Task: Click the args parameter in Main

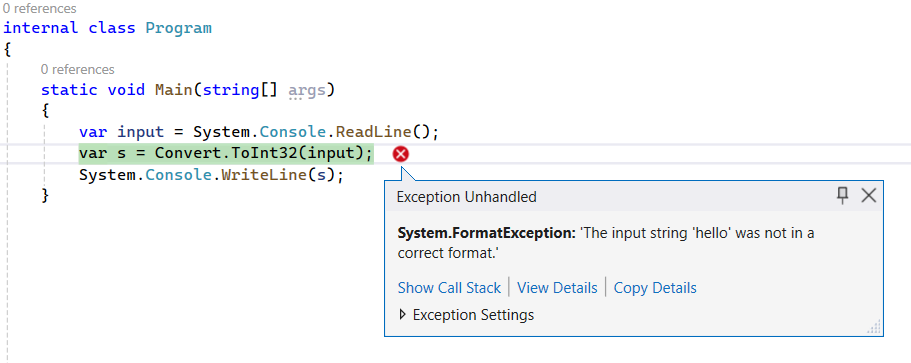Action: [307, 91]
